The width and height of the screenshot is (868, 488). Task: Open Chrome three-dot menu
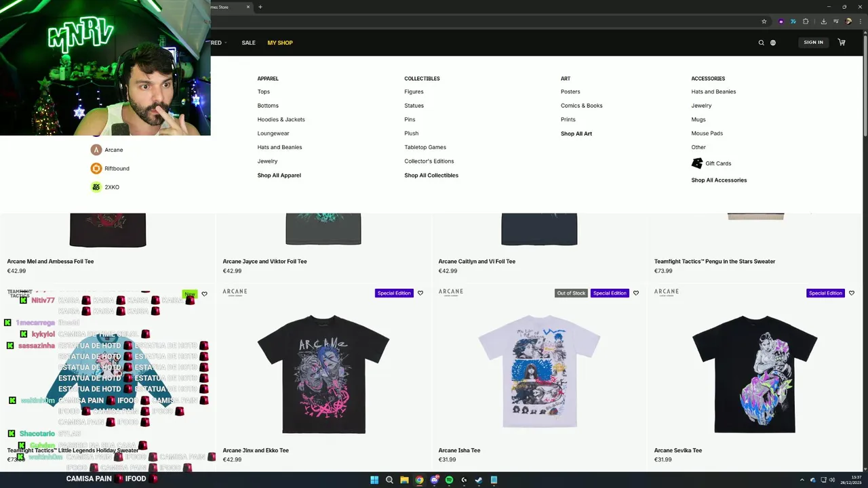point(861,21)
